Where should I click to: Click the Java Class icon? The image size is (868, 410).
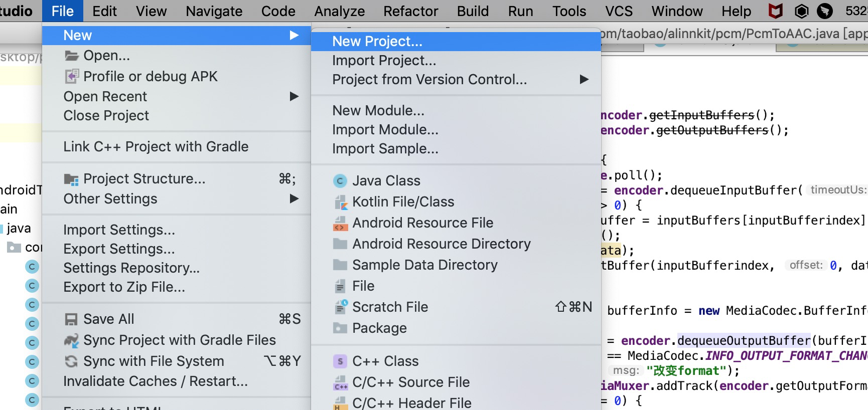(x=340, y=181)
